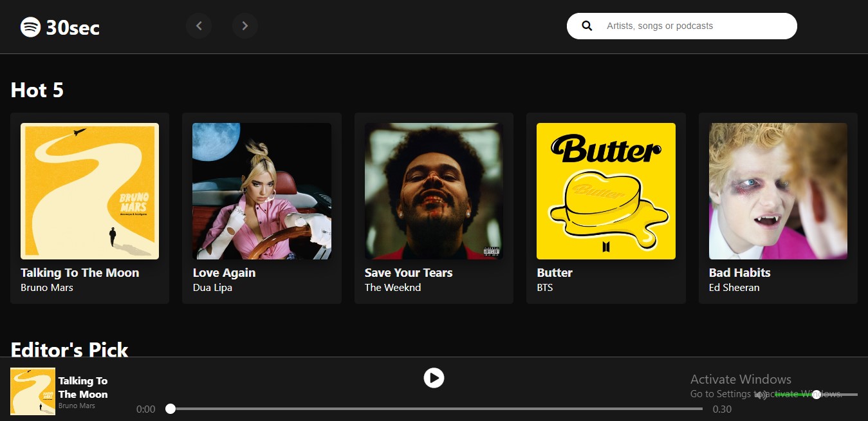Click the now-playing album thumbnail in player bar
The height and width of the screenshot is (421, 868).
pos(33,391)
